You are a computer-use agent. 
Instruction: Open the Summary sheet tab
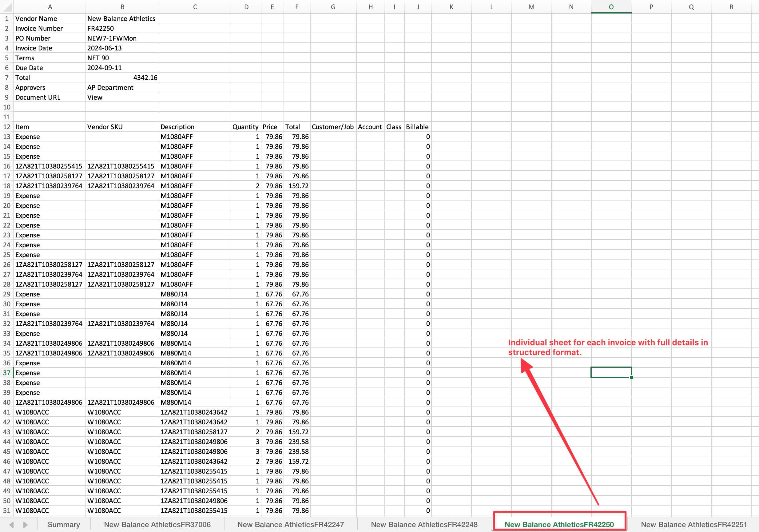(63, 524)
